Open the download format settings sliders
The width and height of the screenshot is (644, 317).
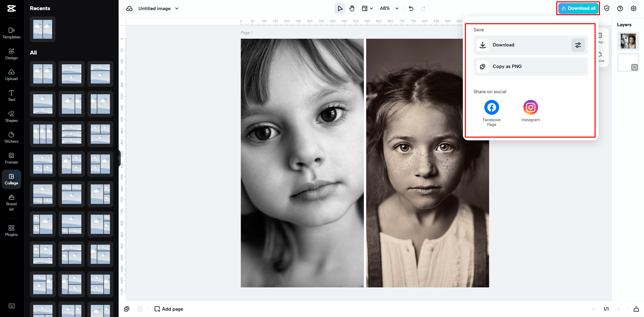click(x=577, y=45)
